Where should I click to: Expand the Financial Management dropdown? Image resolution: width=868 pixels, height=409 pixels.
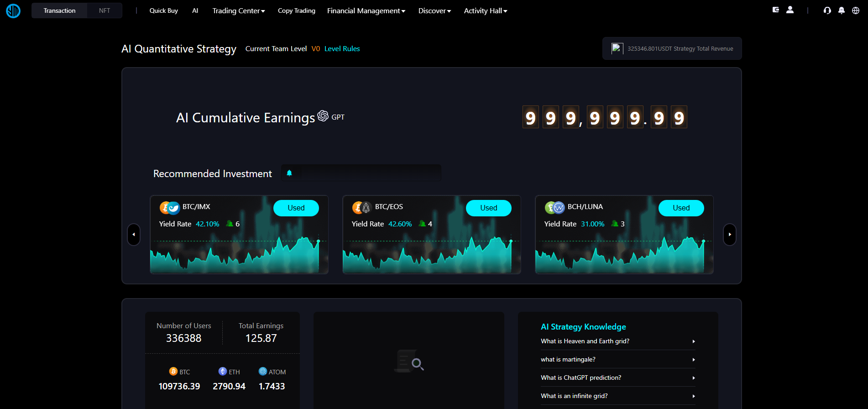click(x=366, y=10)
